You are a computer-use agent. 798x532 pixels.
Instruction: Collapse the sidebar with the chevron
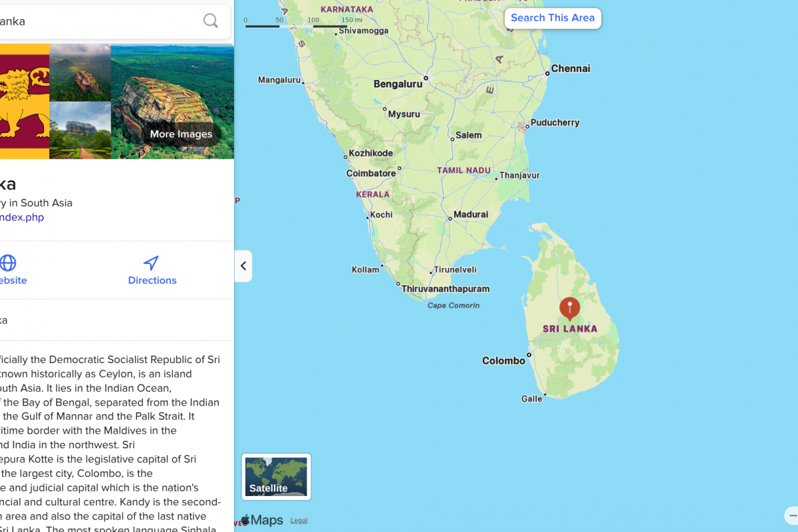click(x=243, y=266)
